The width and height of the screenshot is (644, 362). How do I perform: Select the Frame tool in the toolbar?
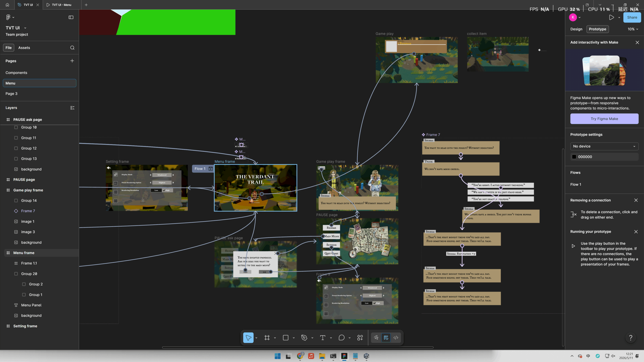click(x=267, y=338)
